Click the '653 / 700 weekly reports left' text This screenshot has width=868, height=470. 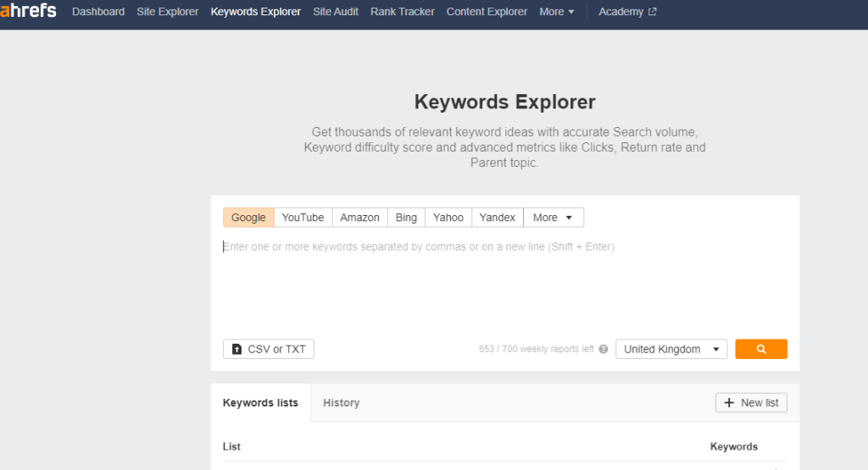(537, 349)
